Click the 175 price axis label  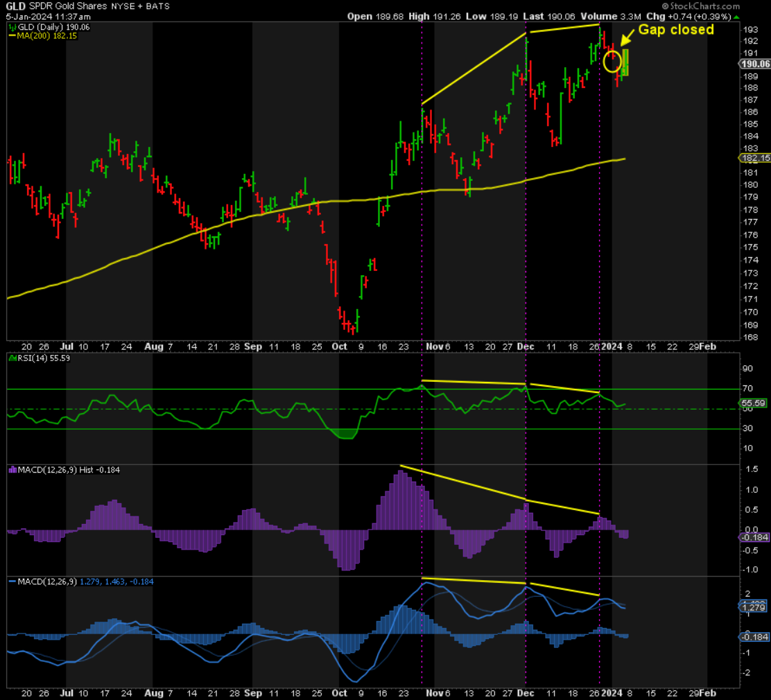click(750, 247)
